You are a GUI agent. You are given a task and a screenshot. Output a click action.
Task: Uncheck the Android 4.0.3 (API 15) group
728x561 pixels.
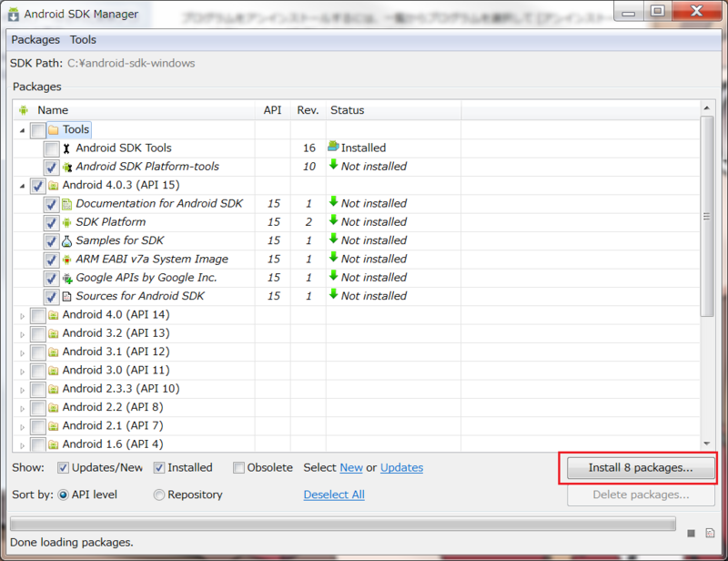point(37,186)
